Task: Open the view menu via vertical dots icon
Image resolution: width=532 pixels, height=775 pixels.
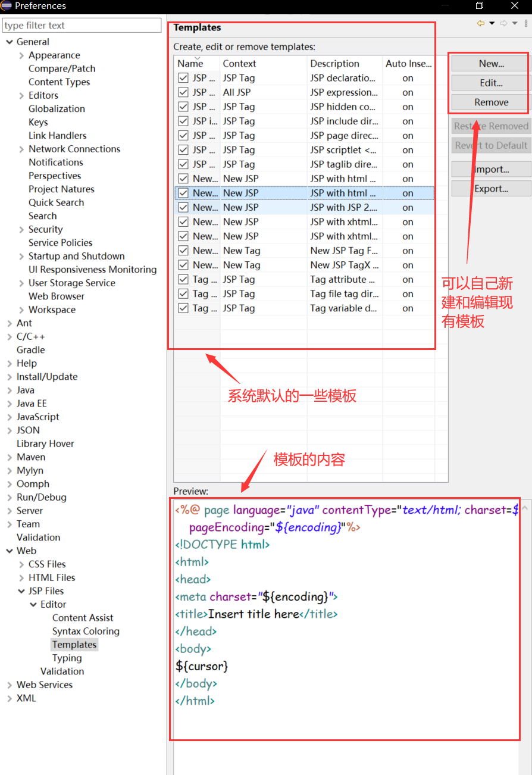Action: pyautogui.click(x=526, y=23)
